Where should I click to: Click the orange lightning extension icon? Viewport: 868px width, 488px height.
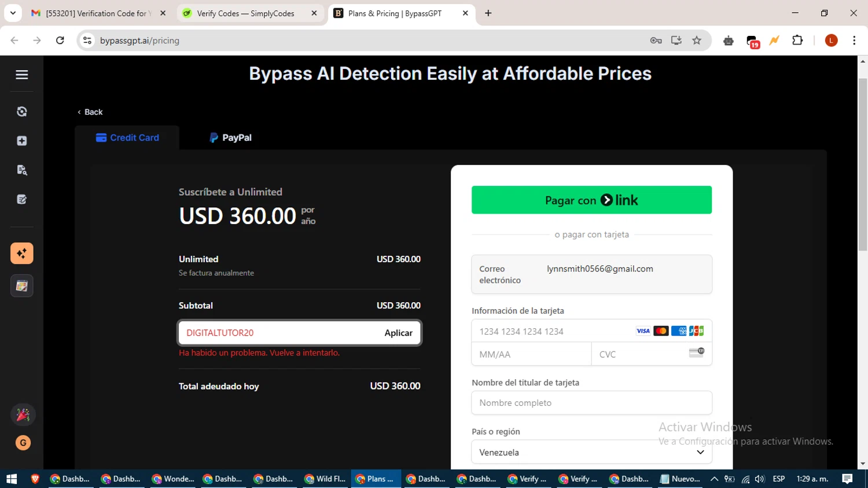[774, 41]
